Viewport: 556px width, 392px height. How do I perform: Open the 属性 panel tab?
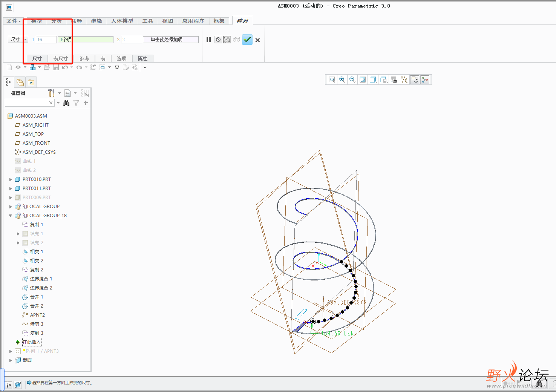coord(142,58)
